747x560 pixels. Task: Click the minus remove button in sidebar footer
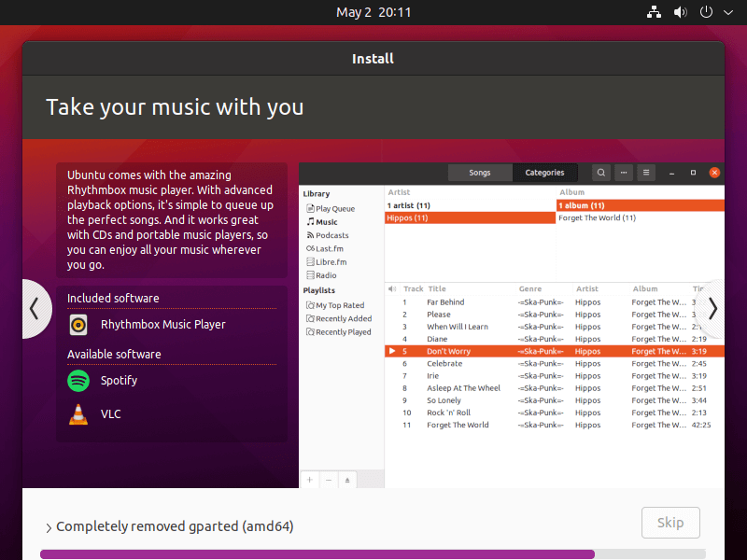click(x=329, y=480)
